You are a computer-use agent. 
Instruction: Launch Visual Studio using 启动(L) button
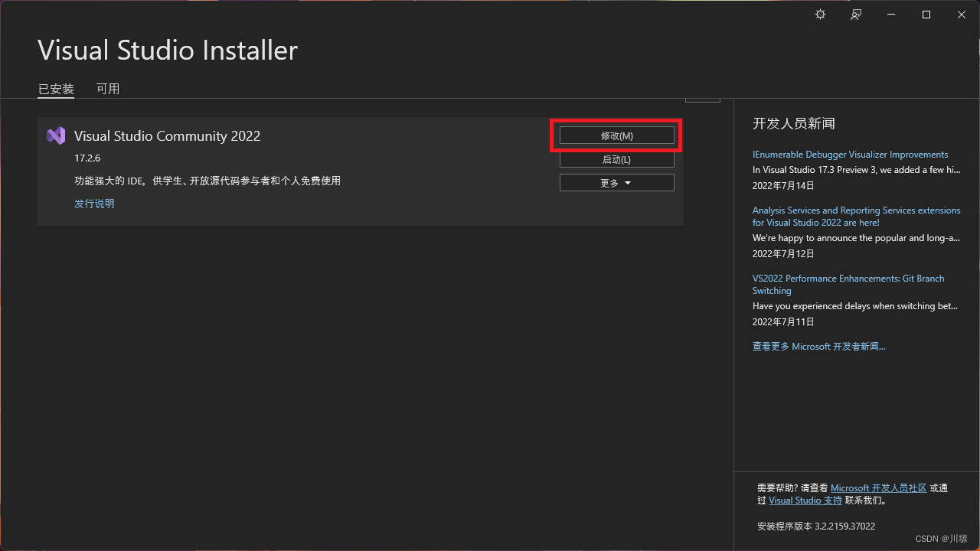tap(616, 159)
